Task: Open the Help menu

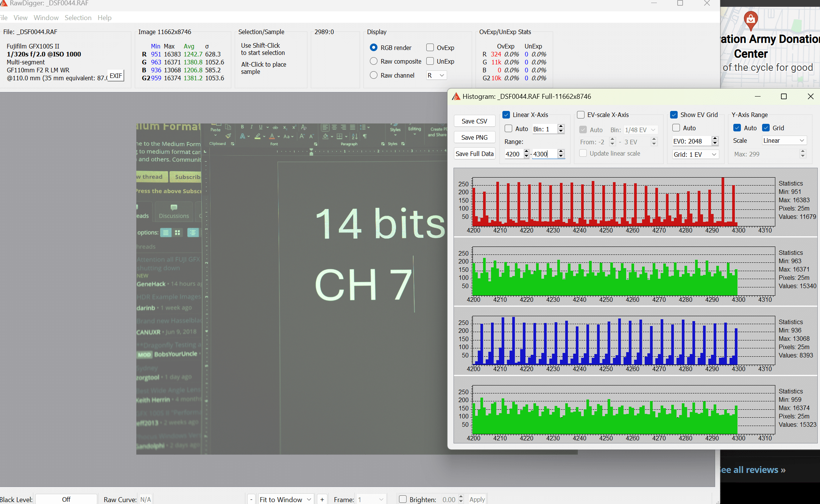Action: tap(104, 18)
